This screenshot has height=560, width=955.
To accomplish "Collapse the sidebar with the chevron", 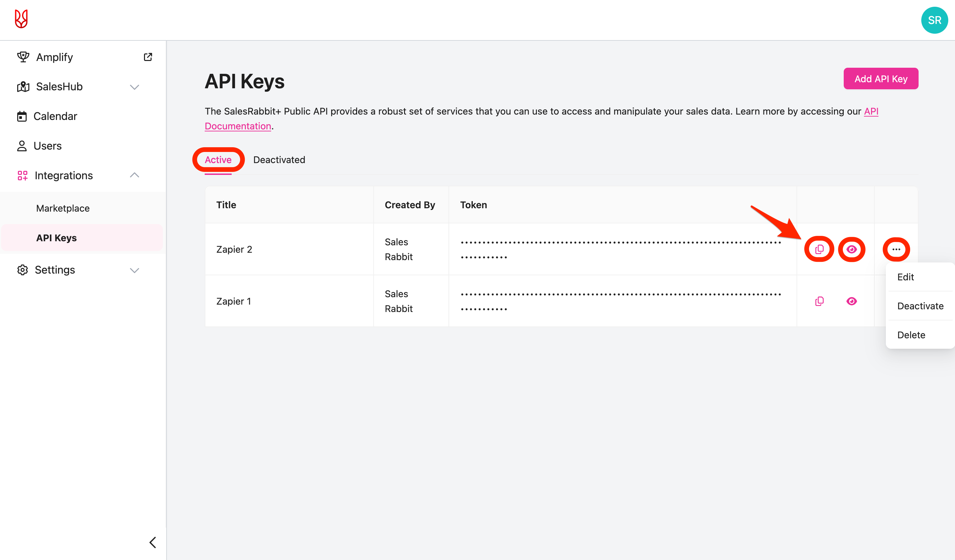I will 153,542.
